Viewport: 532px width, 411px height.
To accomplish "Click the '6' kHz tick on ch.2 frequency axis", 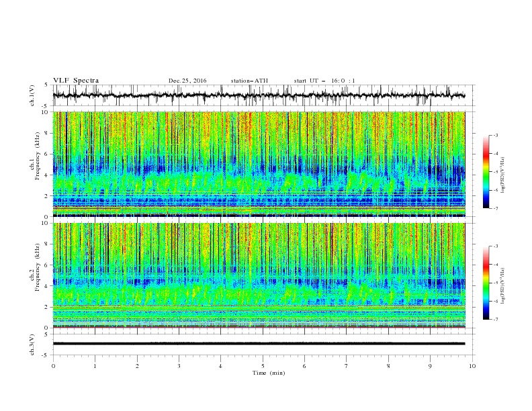I will point(46,265).
